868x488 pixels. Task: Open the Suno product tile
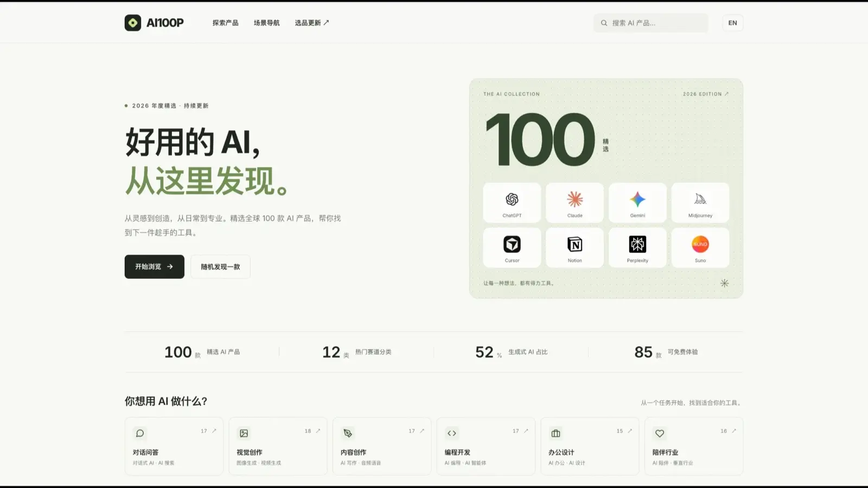click(x=700, y=248)
